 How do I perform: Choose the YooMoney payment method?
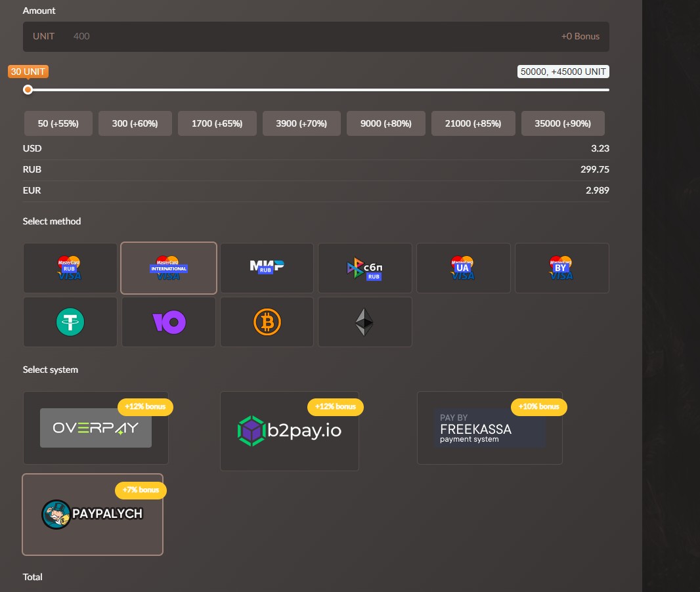pyautogui.click(x=169, y=322)
